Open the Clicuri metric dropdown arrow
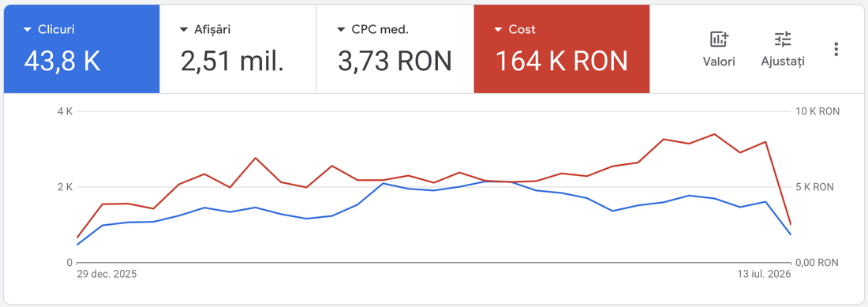The height and width of the screenshot is (307, 868). (28, 30)
